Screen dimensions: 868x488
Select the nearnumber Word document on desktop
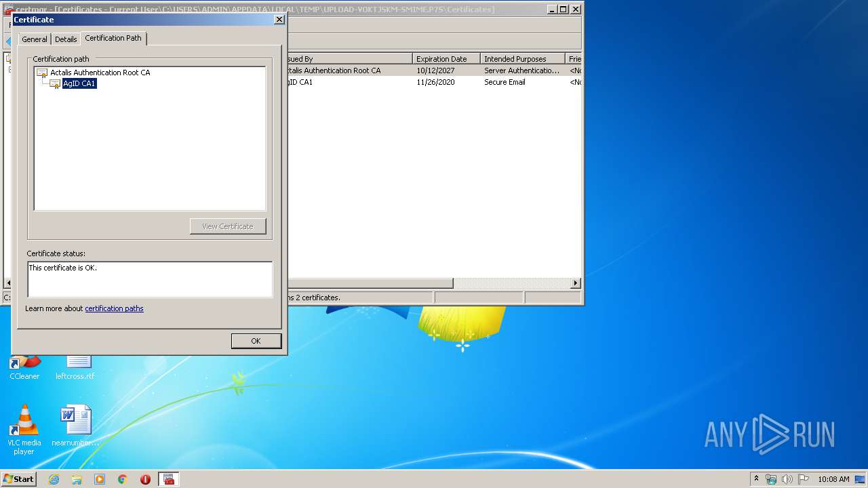point(75,426)
